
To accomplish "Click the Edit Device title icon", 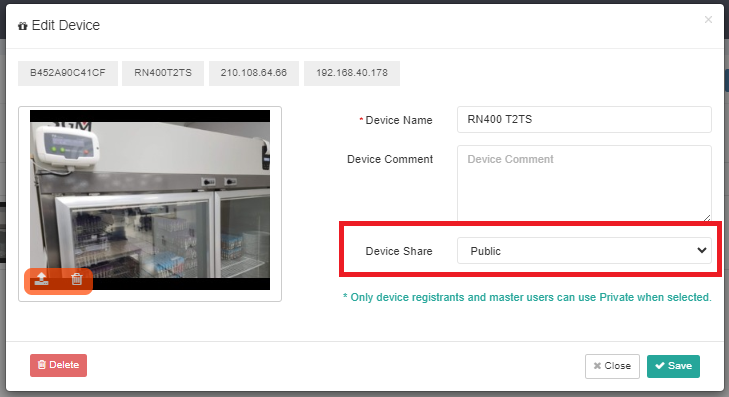I will (x=23, y=26).
